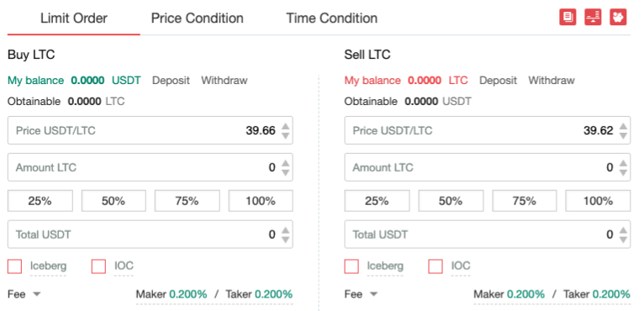Click Withdraw link beside LTC balance
The image size is (644, 311).
click(x=552, y=80)
